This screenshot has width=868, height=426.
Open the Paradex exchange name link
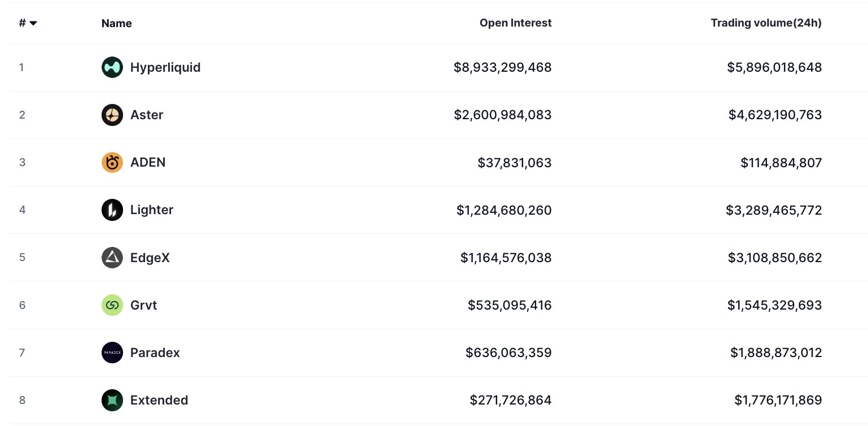pos(155,353)
